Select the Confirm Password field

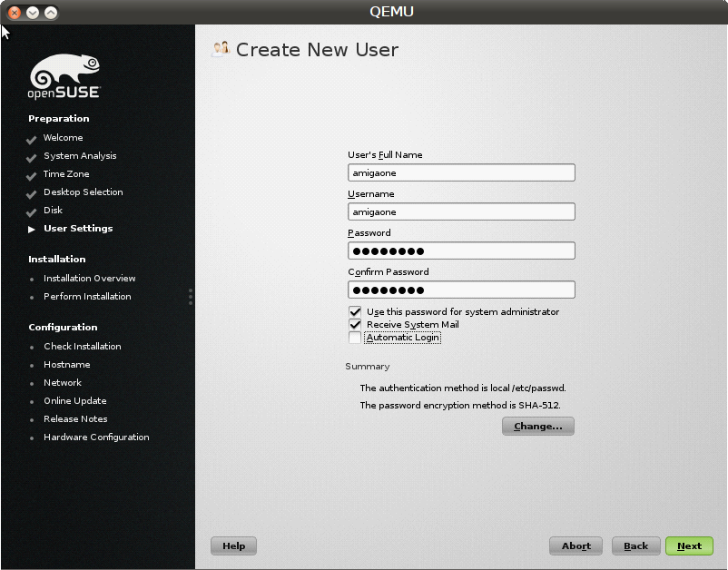click(x=461, y=290)
